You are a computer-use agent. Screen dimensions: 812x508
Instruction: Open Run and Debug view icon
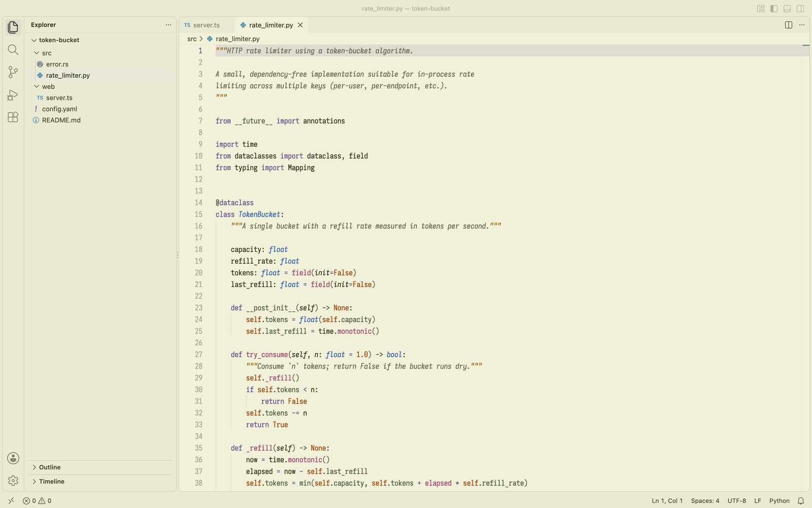(13, 95)
